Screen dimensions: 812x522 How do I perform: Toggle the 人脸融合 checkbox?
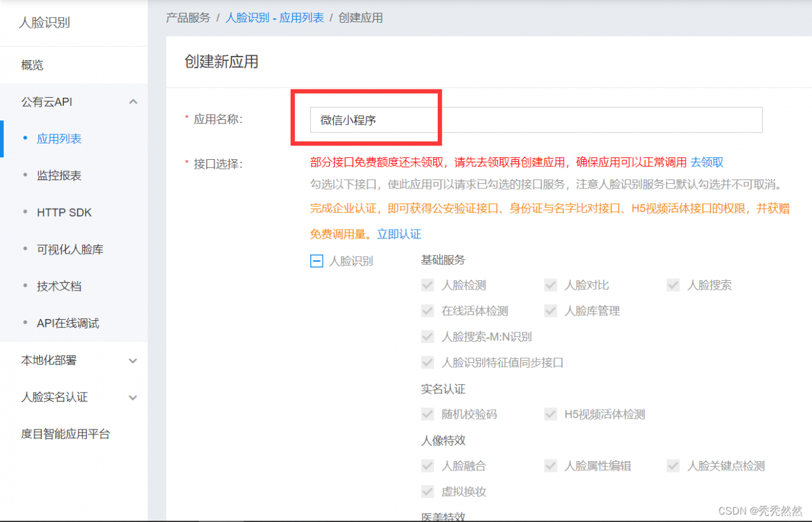(428, 466)
